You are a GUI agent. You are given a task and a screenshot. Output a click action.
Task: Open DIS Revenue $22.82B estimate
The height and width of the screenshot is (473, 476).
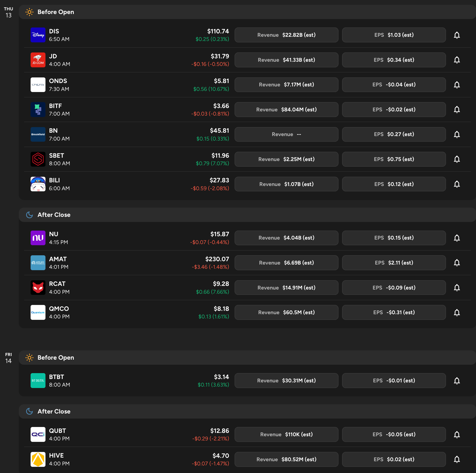coord(286,35)
